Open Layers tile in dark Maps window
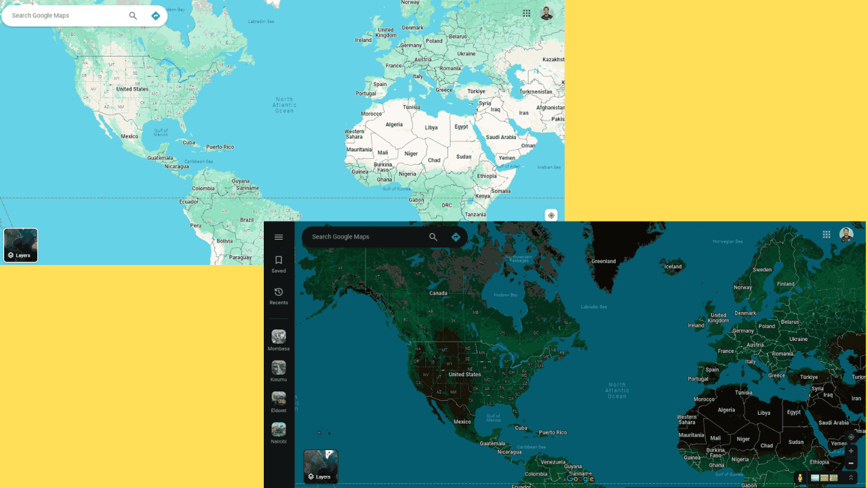The image size is (868, 488). [321, 466]
